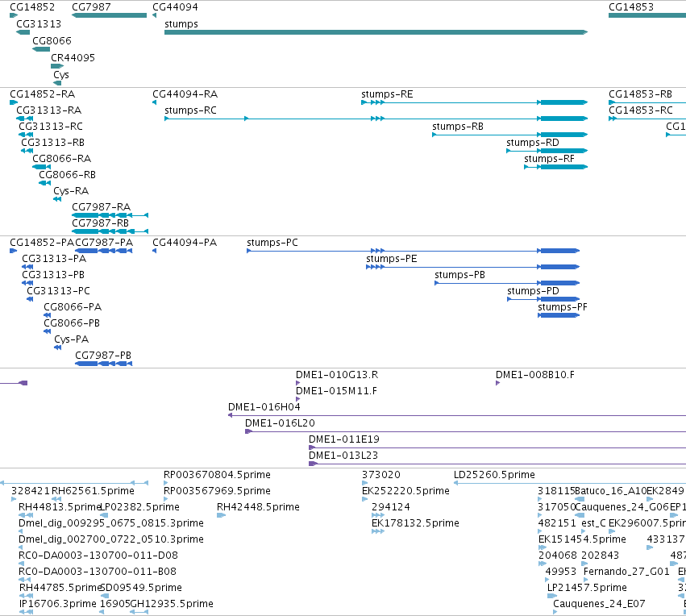The width and height of the screenshot is (686, 616).
Task: Select the CG7987-PA protein label
Action: pyautogui.click(x=104, y=243)
